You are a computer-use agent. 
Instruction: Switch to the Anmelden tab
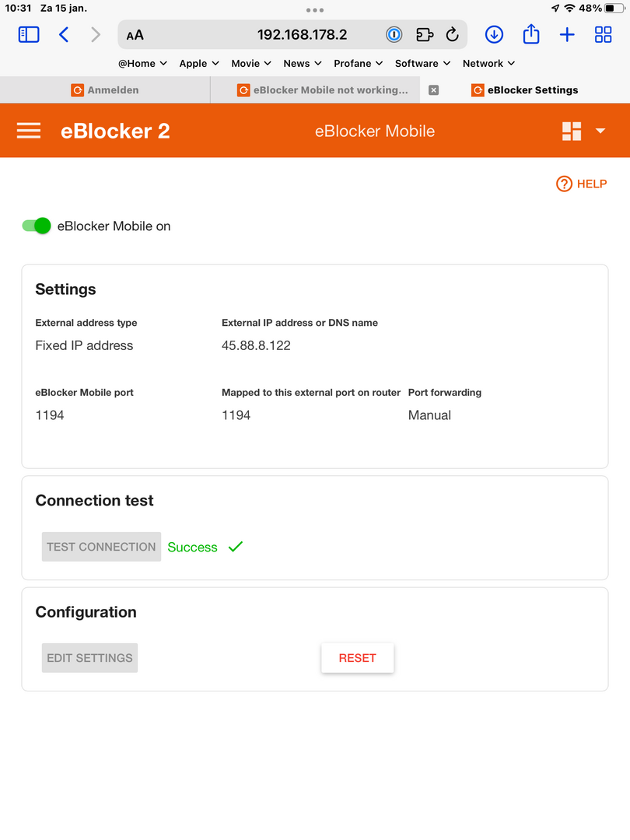click(105, 90)
